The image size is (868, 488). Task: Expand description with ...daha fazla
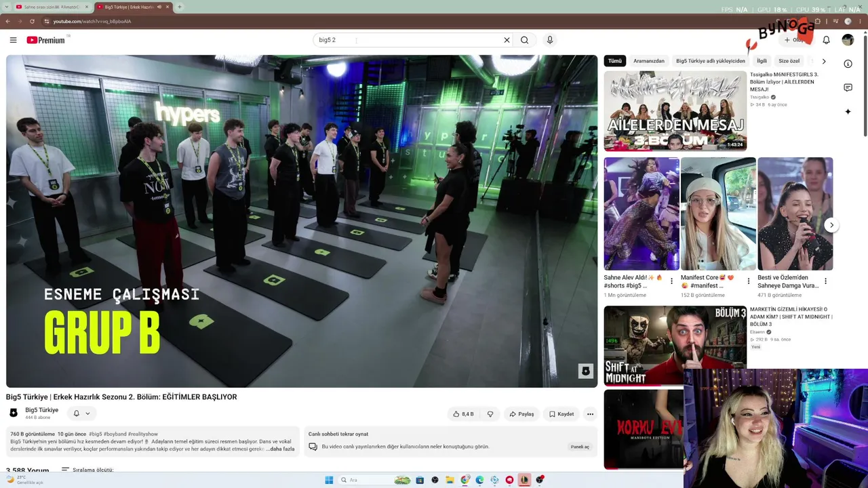pos(281,449)
